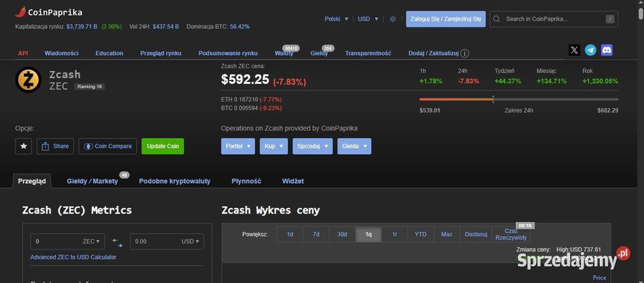Image resolution: width=644 pixels, height=283 pixels.
Task: Open the Wiadomości menu item
Action: tap(62, 54)
